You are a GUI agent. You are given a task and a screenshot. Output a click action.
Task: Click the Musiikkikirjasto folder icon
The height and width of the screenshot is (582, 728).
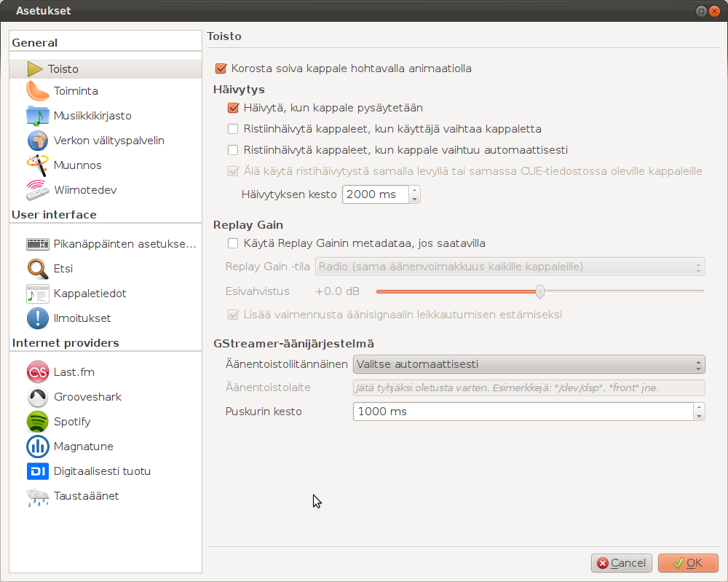pos(38,116)
